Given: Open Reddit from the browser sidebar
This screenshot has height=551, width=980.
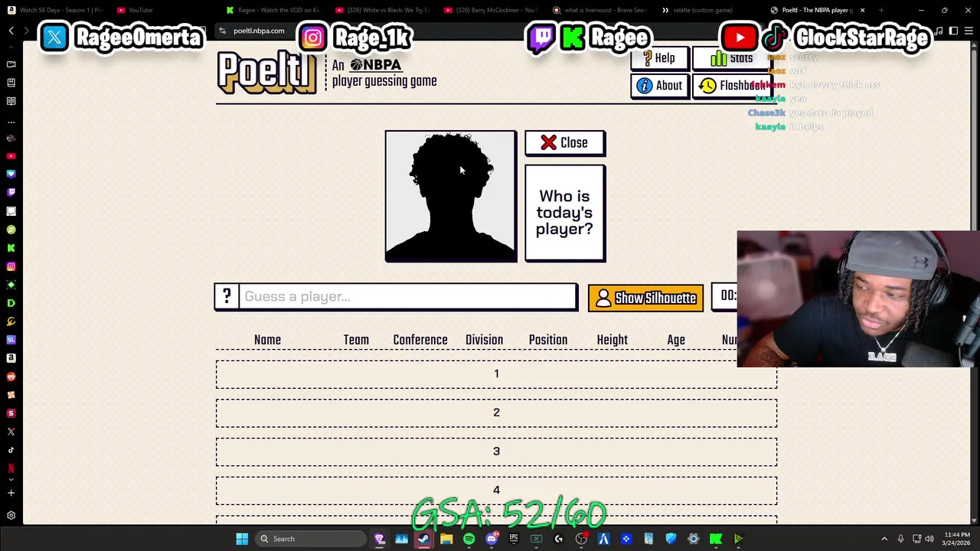Looking at the screenshot, I should tap(11, 377).
